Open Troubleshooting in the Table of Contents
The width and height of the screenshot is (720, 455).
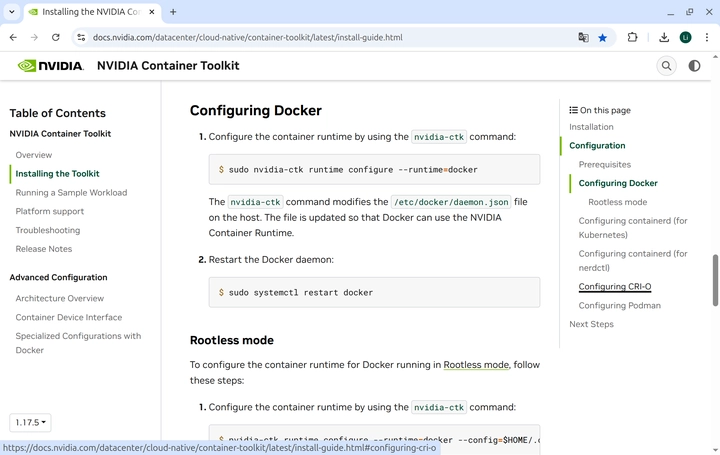[47, 230]
